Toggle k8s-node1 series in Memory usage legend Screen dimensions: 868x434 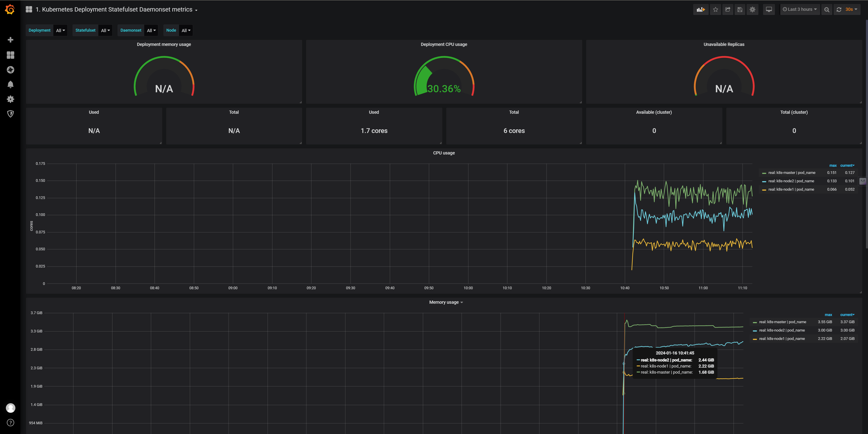[x=782, y=339]
